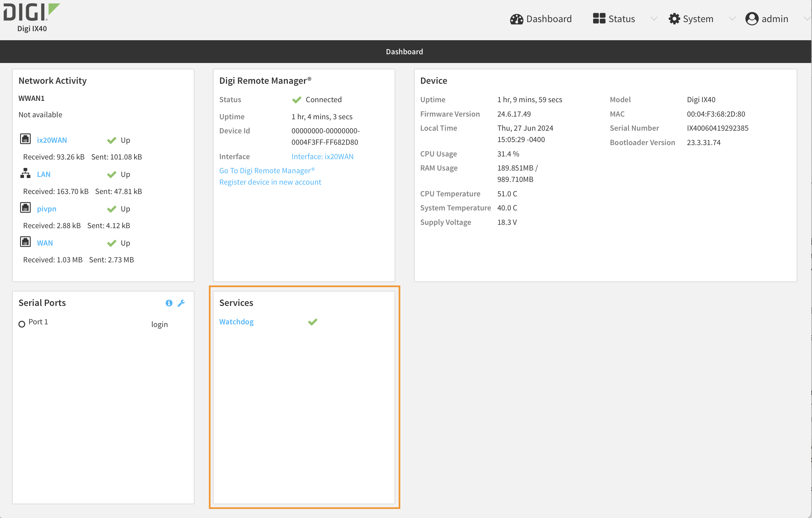The image size is (812, 518).
Task: Click the Port 1 status circle
Action: (x=22, y=324)
